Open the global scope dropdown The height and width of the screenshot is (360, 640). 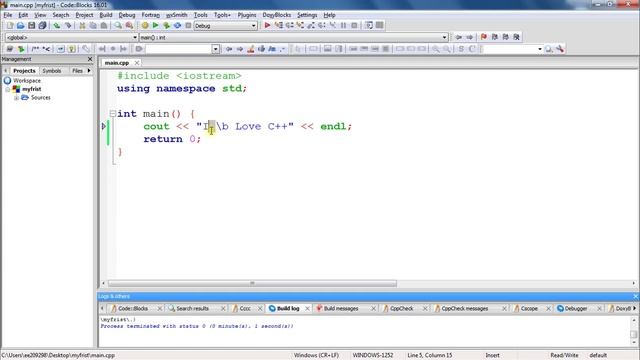click(x=71, y=37)
